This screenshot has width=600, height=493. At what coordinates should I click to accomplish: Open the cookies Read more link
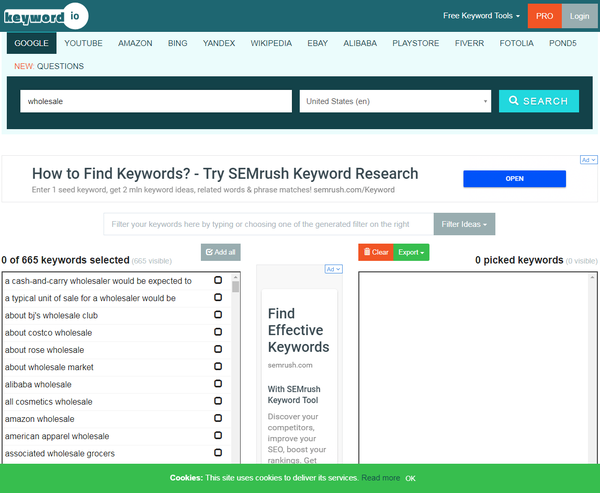tap(381, 478)
